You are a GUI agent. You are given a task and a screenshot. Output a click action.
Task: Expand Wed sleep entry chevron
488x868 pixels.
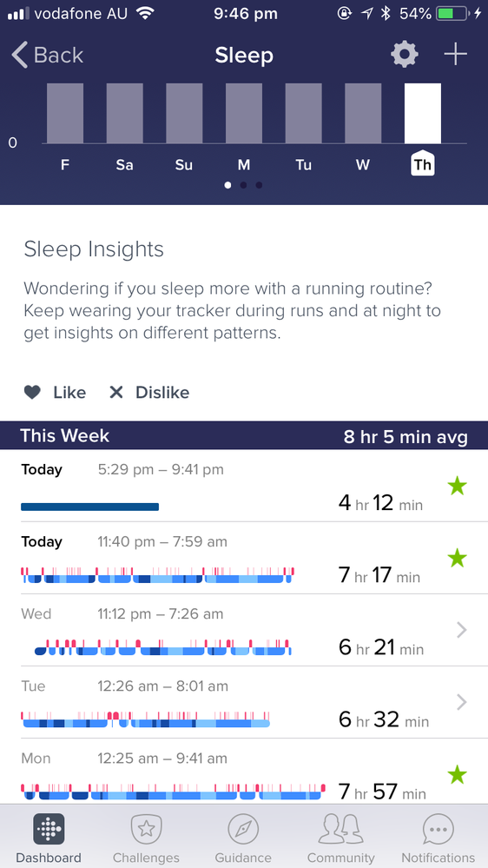pyautogui.click(x=461, y=630)
